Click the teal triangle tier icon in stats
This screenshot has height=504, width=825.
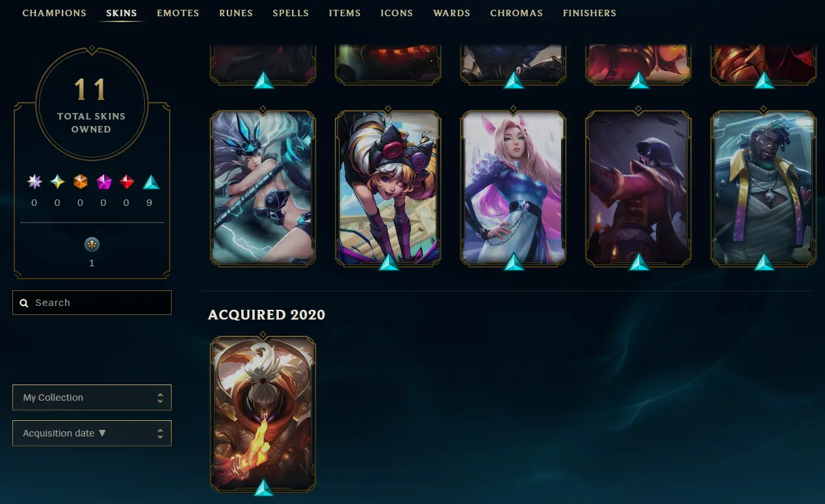coord(151,182)
